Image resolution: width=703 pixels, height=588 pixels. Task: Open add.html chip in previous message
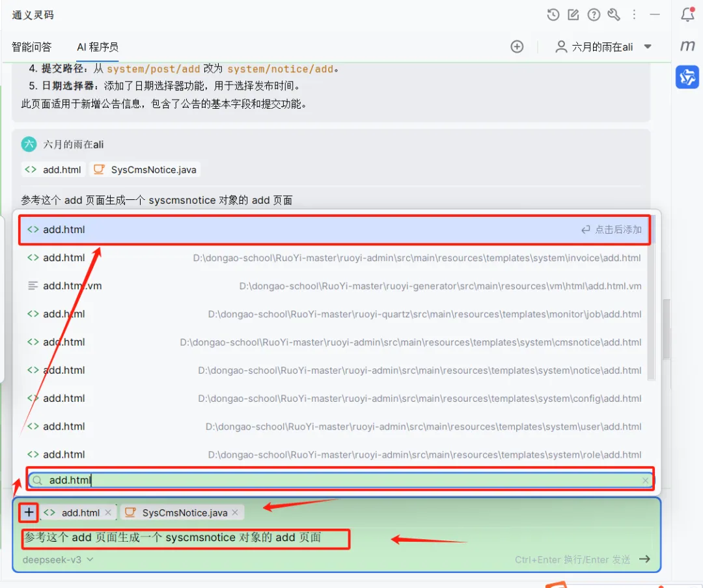53,169
